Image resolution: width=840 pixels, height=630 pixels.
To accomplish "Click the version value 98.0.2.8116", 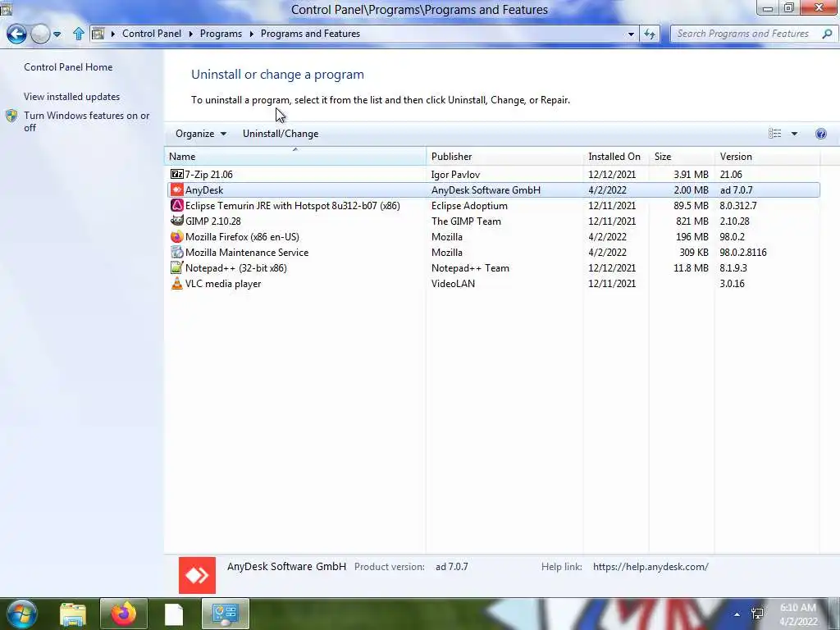I will point(743,252).
